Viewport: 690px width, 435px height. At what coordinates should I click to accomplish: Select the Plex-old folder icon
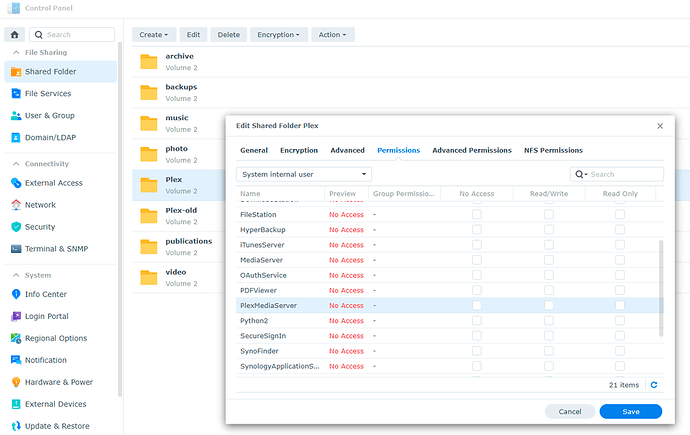(149, 216)
